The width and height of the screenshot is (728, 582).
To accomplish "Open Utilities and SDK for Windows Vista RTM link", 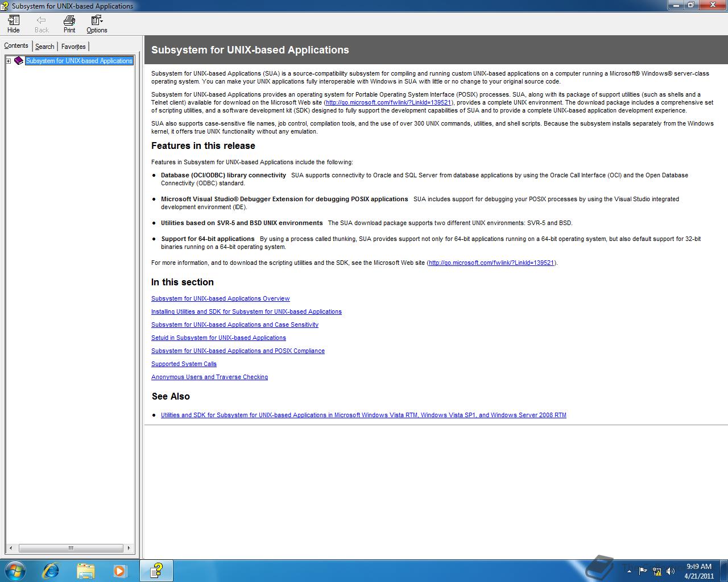I will 363,415.
